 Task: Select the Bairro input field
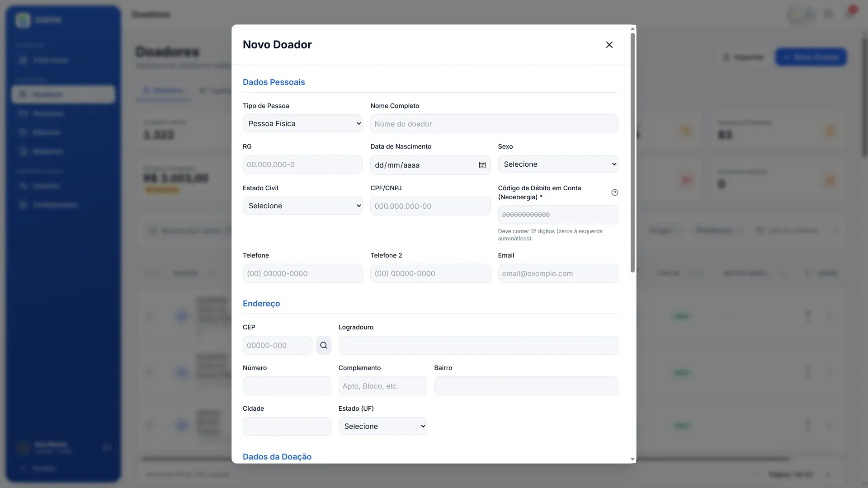point(526,386)
